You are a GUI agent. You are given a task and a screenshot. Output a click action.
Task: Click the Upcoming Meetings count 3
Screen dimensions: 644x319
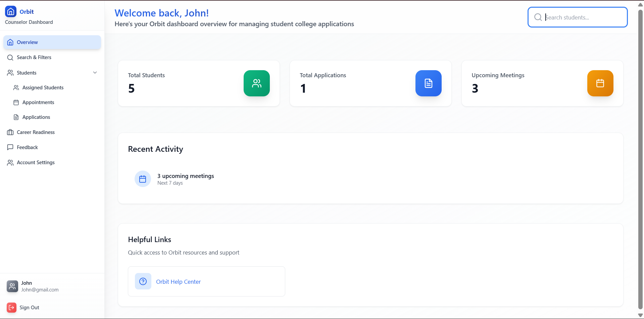pyautogui.click(x=475, y=88)
